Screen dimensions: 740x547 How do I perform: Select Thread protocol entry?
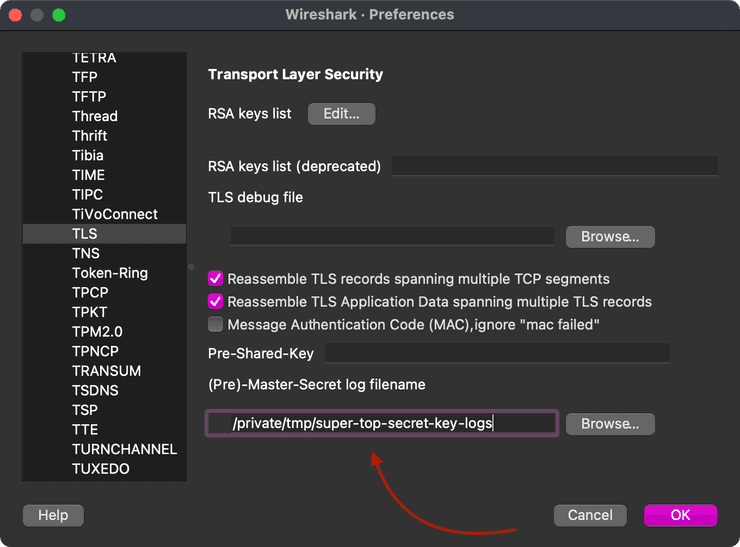[x=104, y=116]
